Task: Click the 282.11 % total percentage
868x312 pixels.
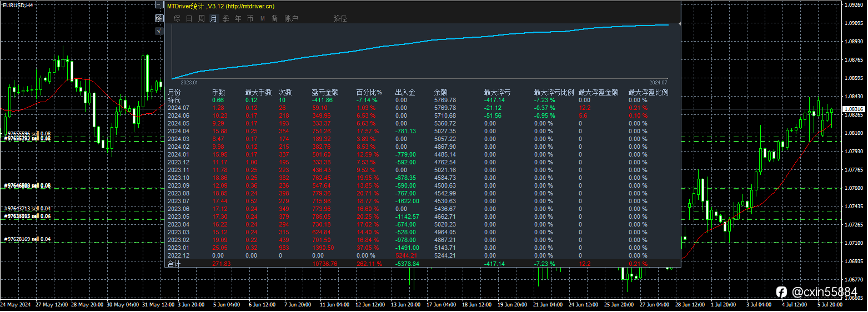Action: (369, 264)
